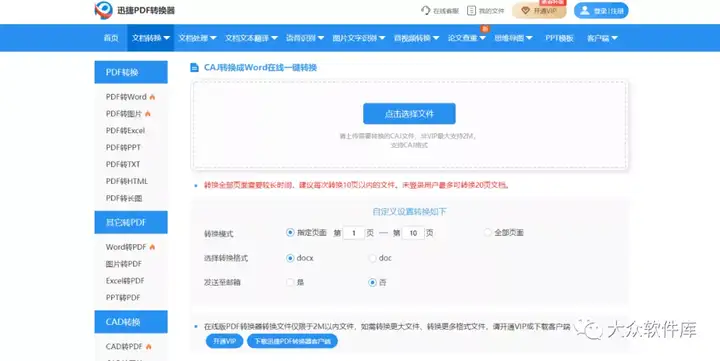The width and height of the screenshot is (720, 361).
Task: Open the 论文查重 dropdown
Action: [467, 38]
